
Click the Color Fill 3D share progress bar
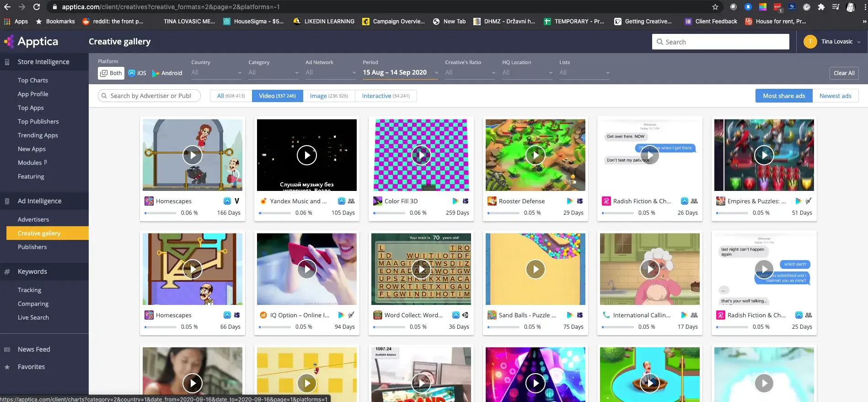tap(389, 213)
